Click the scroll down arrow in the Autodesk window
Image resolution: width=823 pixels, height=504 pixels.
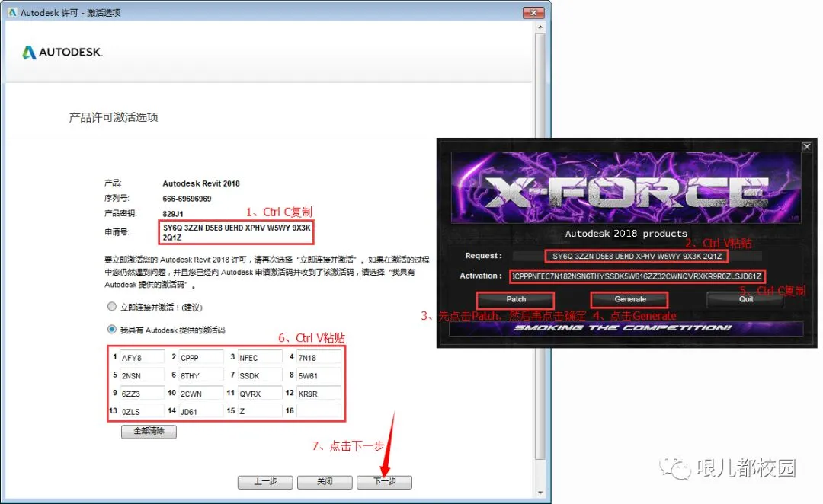(x=540, y=493)
